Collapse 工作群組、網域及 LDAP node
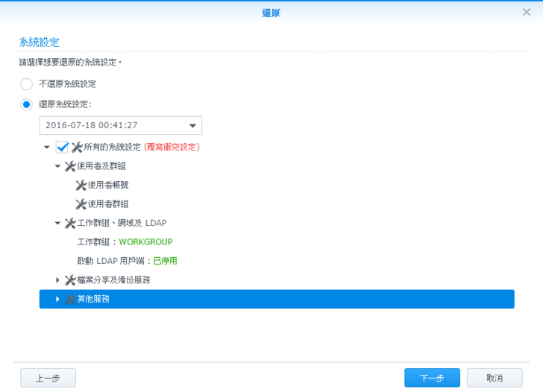 (x=58, y=223)
